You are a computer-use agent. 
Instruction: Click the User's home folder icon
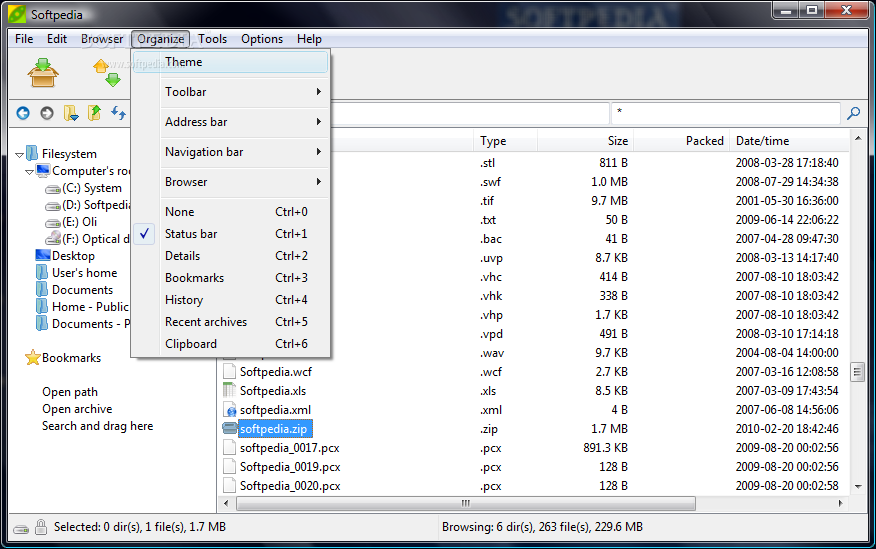(x=42, y=273)
